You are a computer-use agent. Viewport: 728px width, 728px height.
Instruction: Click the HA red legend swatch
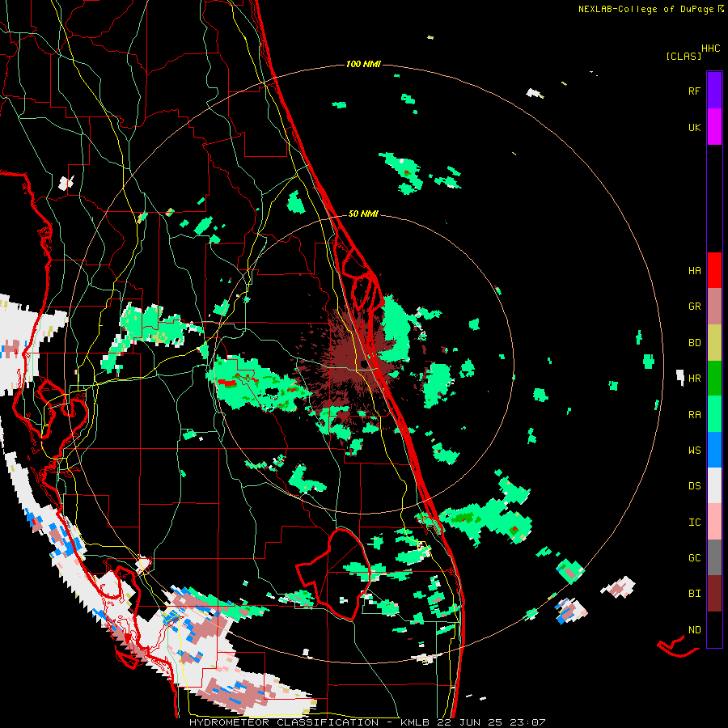pos(714,270)
